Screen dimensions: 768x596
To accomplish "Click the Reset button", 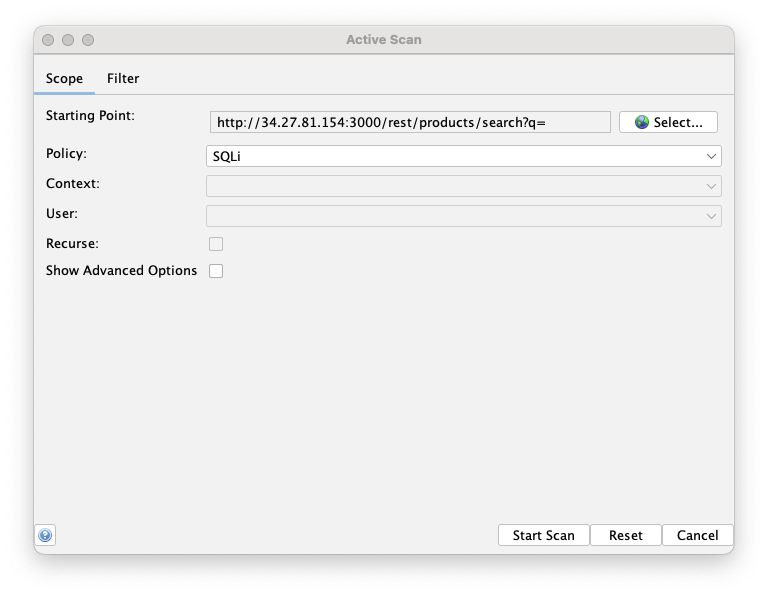I will tap(625, 535).
